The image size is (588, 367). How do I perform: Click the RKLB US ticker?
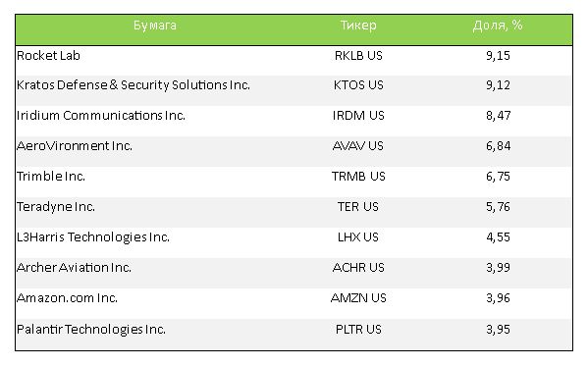click(x=358, y=56)
